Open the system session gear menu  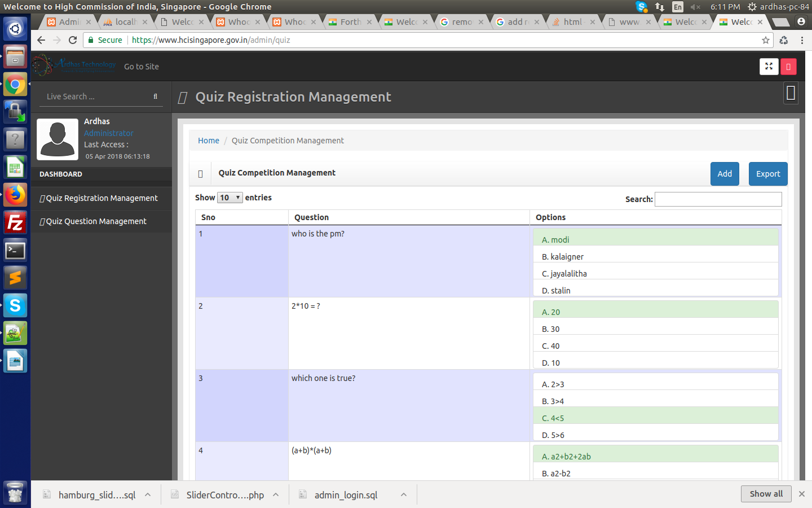coord(752,7)
